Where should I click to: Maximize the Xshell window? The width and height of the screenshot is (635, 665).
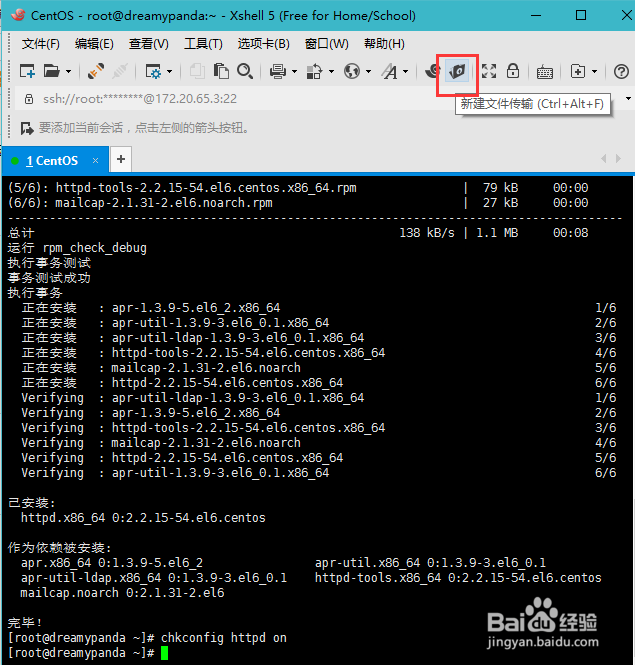581,16
